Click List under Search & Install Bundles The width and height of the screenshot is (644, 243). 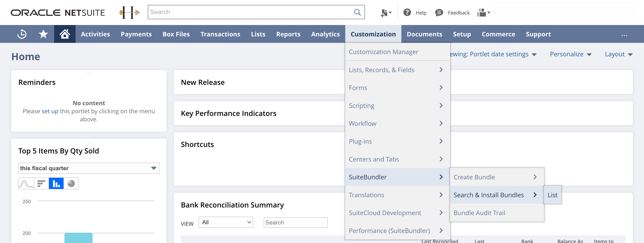coord(553,195)
